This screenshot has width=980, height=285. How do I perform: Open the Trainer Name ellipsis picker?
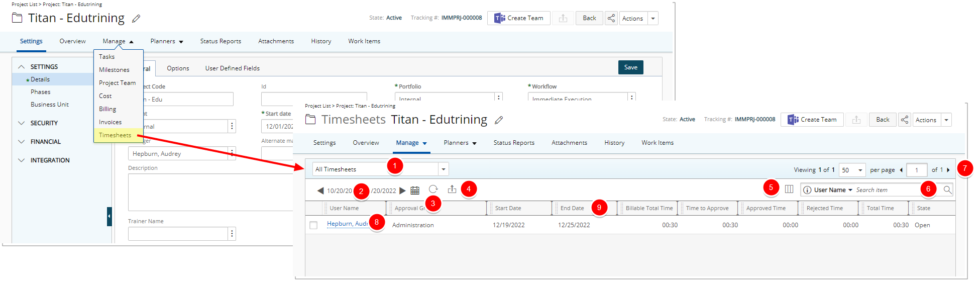[x=232, y=234]
